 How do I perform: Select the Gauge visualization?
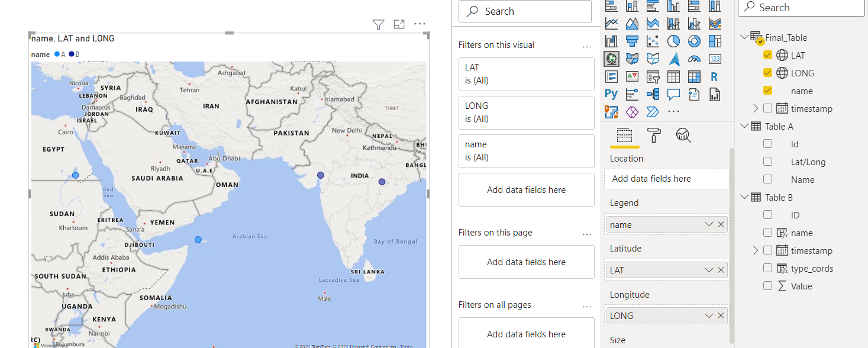coord(694,59)
